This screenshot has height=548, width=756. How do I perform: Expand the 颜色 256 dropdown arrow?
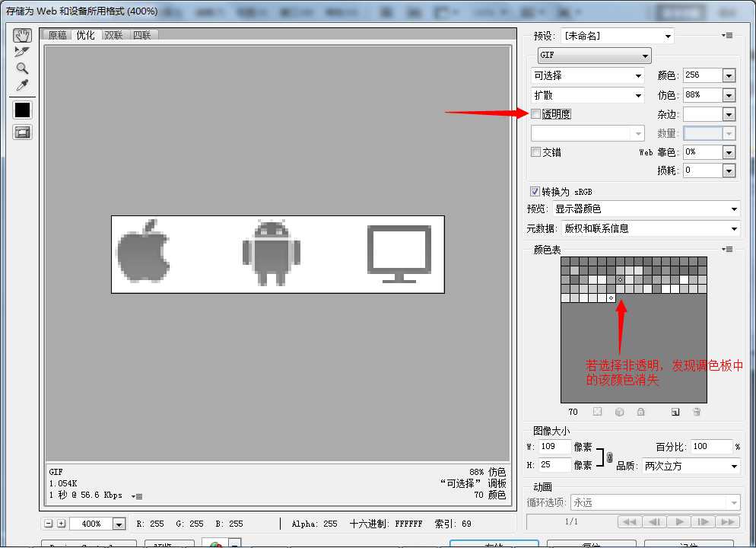tap(729, 76)
